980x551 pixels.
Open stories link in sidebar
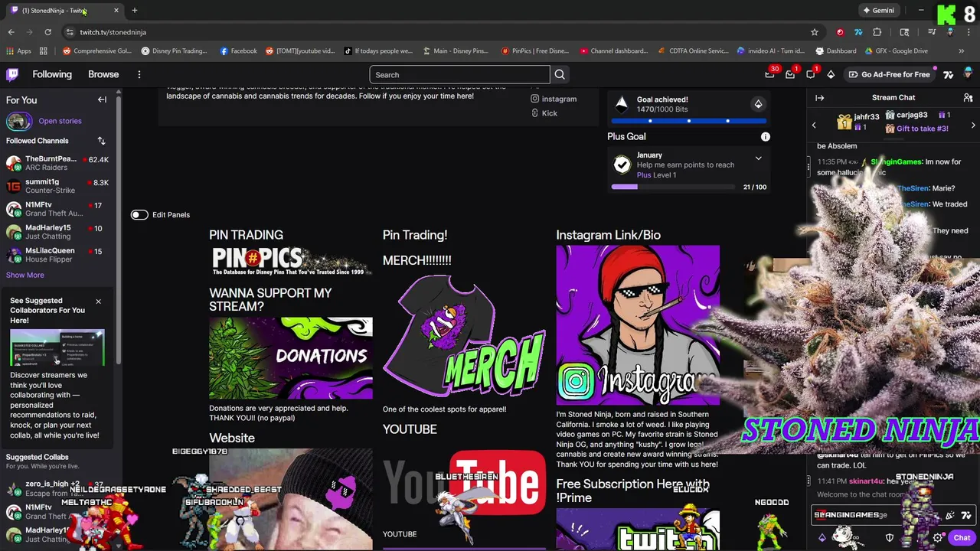pos(60,121)
